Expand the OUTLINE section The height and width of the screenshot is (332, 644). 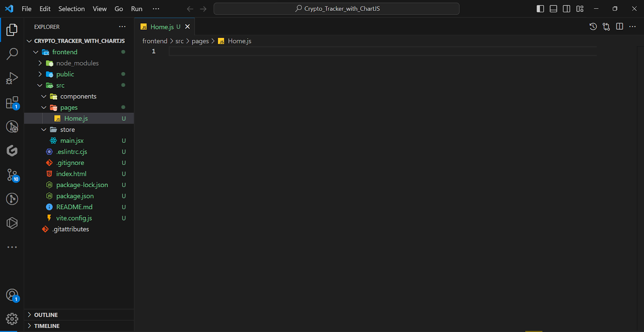[46, 315]
